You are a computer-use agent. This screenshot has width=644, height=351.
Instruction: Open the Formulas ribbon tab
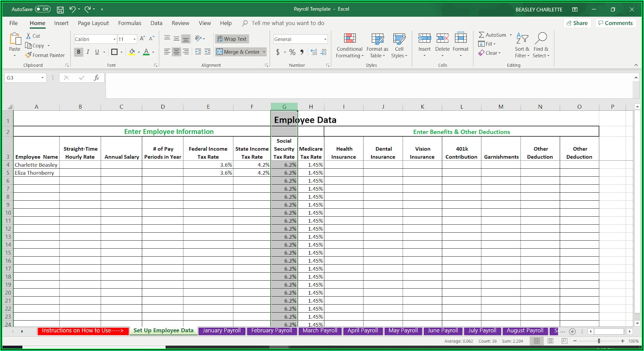pos(129,23)
